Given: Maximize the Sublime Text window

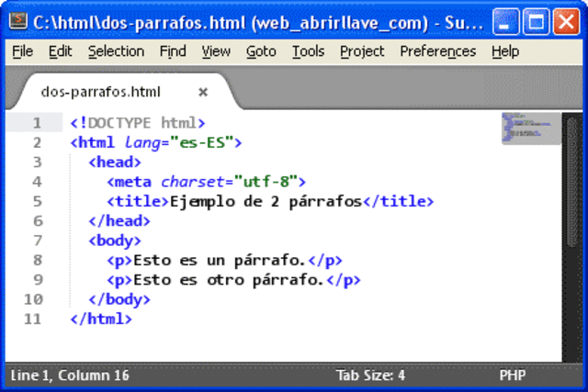Looking at the screenshot, I should (x=536, y=22).
